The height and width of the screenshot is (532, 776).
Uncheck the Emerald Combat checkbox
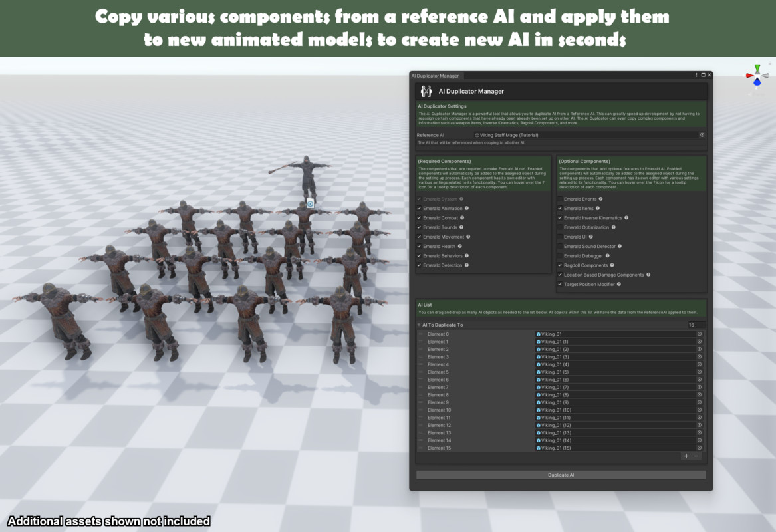point(419,218)
